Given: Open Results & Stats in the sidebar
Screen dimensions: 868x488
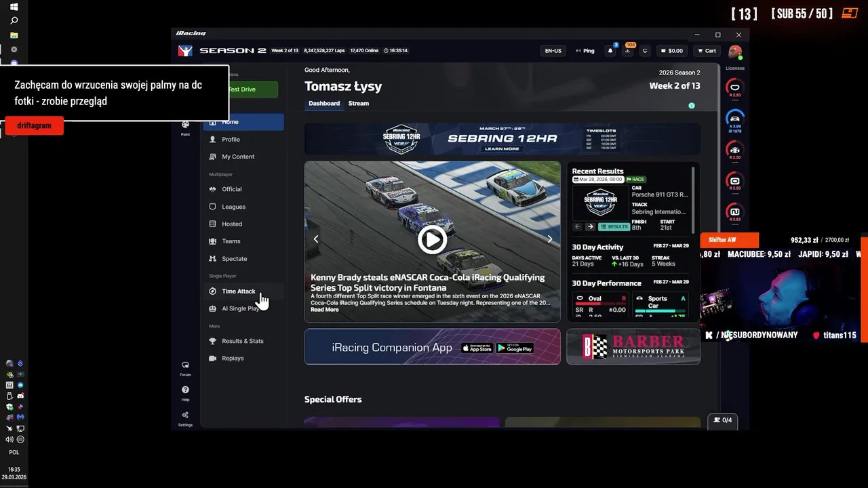Looking at the screenshot, I should coord(243,341).
